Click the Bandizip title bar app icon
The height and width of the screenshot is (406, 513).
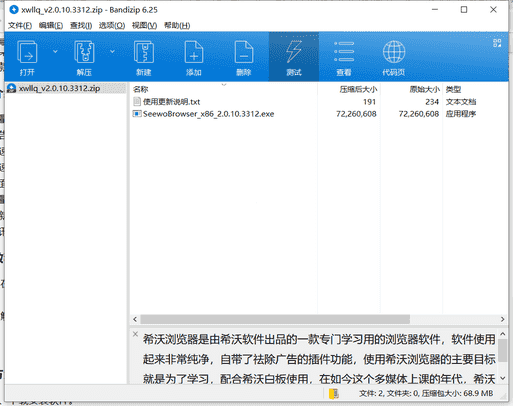pos(13,10)
